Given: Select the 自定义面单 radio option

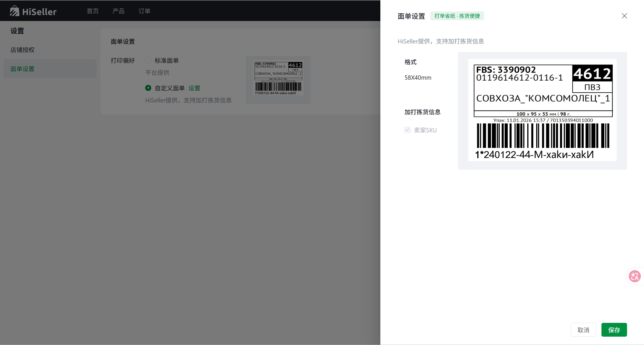Looking at the screenshot, I should click(x=148, y=88).
